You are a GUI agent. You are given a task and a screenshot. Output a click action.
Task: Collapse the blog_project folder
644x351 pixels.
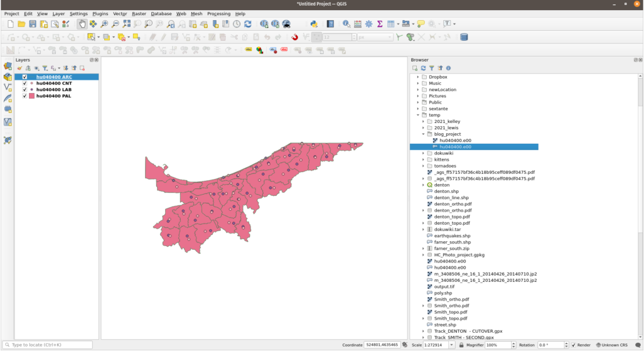click(x=423, y=134)
